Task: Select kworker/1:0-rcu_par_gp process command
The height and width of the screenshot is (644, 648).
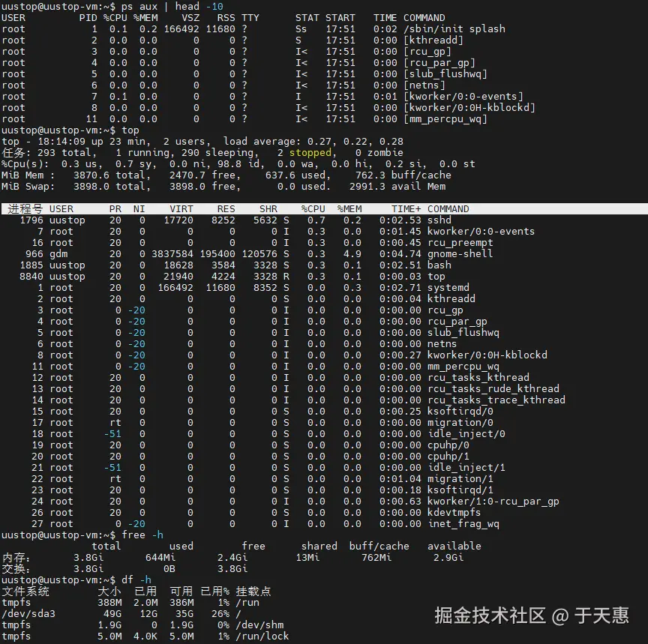Action: (493, 502)
